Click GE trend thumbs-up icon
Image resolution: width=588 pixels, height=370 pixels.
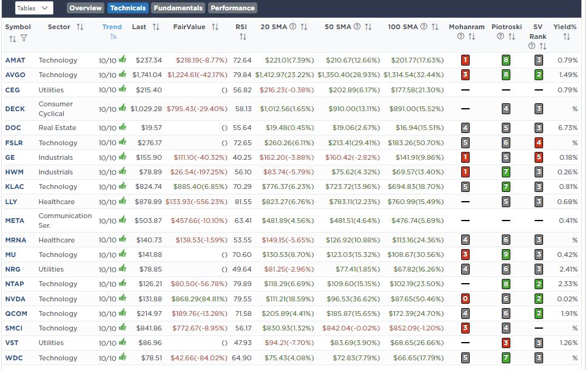pos(123,157)
